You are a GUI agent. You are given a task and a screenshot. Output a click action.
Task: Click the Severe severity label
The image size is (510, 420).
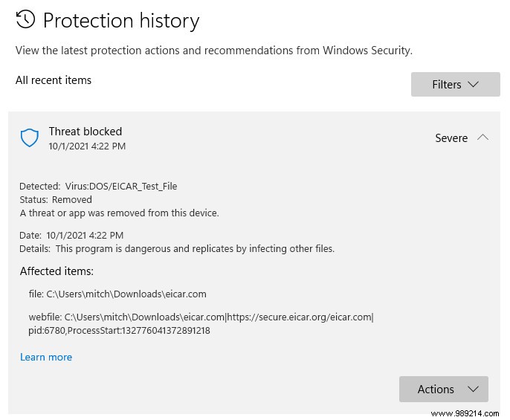[x=451, y=138]
